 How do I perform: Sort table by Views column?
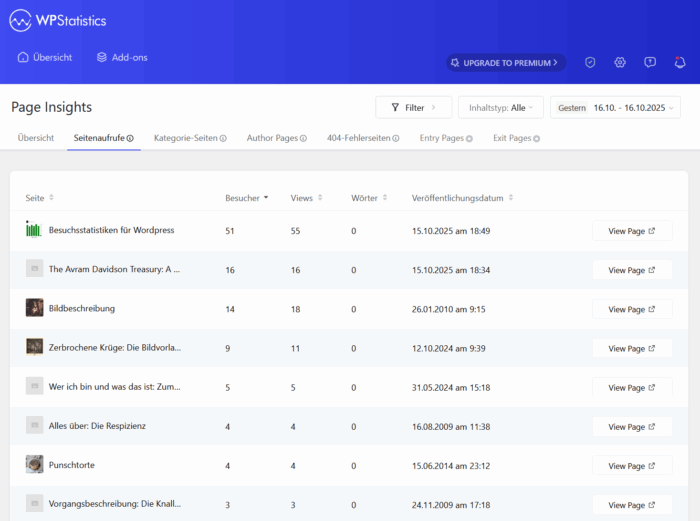pos(305,198)
